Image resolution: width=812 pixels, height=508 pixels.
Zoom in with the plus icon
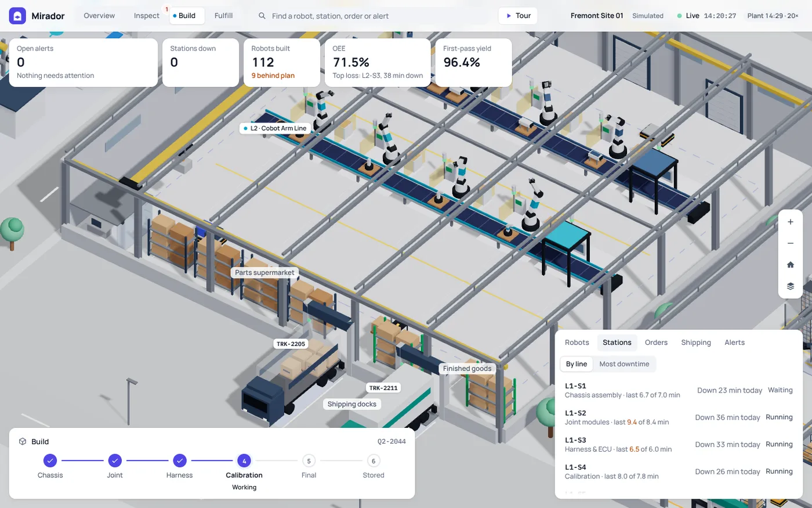(x=790, y=222)
